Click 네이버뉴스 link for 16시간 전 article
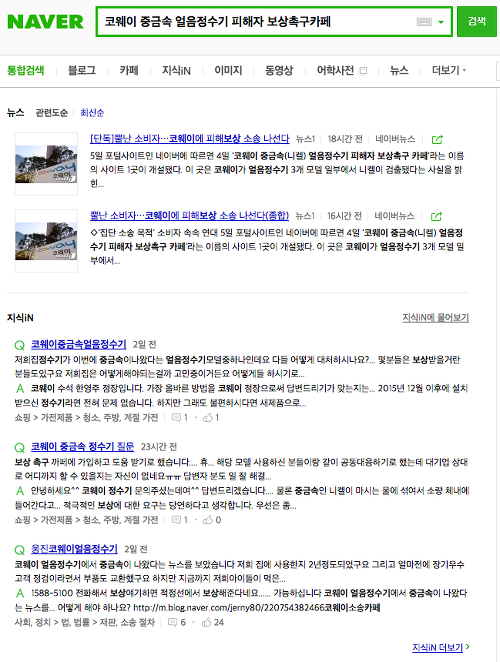The image size is (500, 662). [x=394, y=216]
